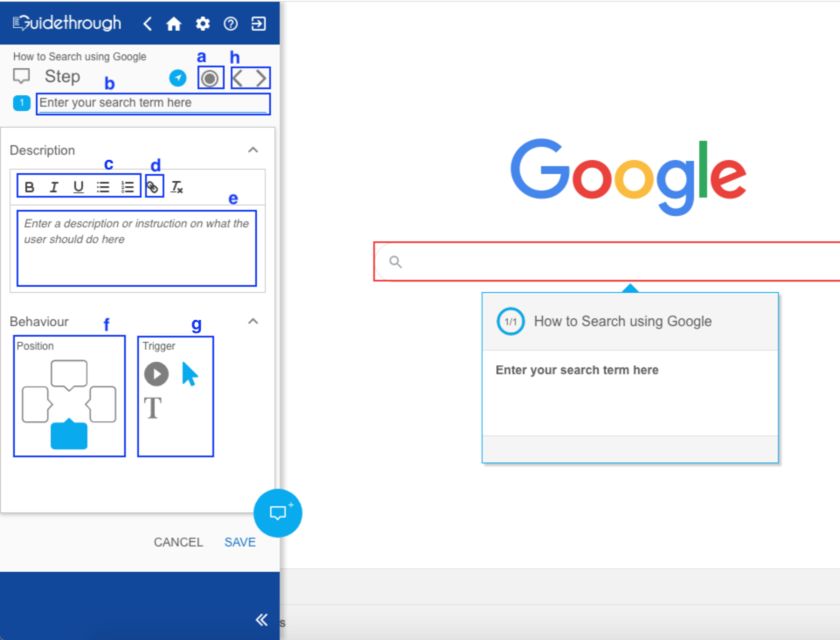The width and height of the screenshot is (840, 640).
Task: Collapse the sidebar with double chevron
Action: pyautogui.click(x=261, y=620)
